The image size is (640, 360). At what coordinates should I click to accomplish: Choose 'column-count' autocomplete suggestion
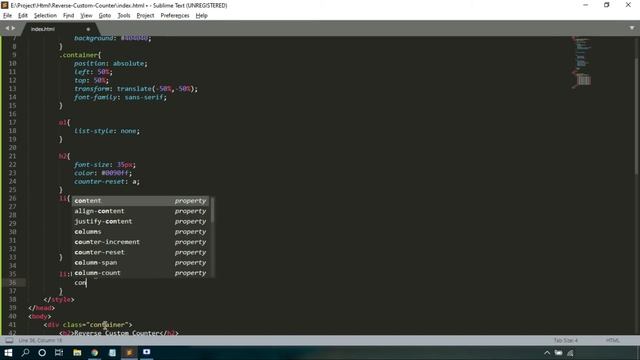point(140,273)
